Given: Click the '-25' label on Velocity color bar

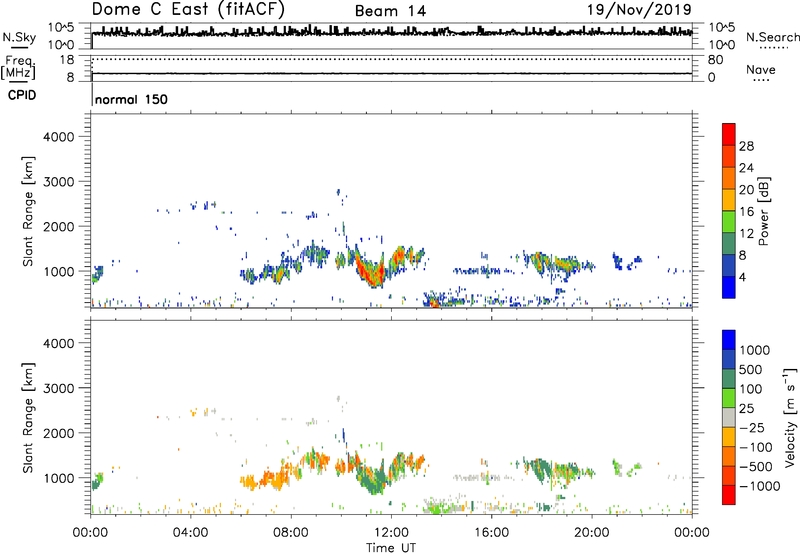Looking at the screenshot, I should [751, 427].
